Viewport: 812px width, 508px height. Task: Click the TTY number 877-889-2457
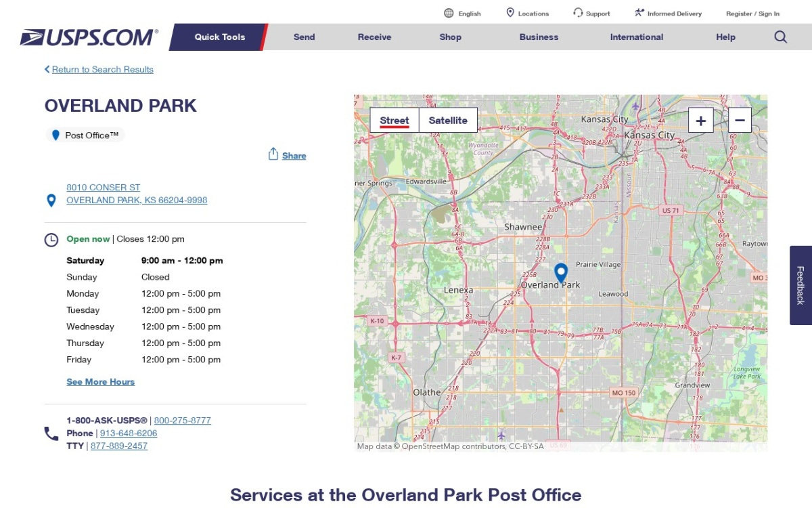[x=119, y=446]
